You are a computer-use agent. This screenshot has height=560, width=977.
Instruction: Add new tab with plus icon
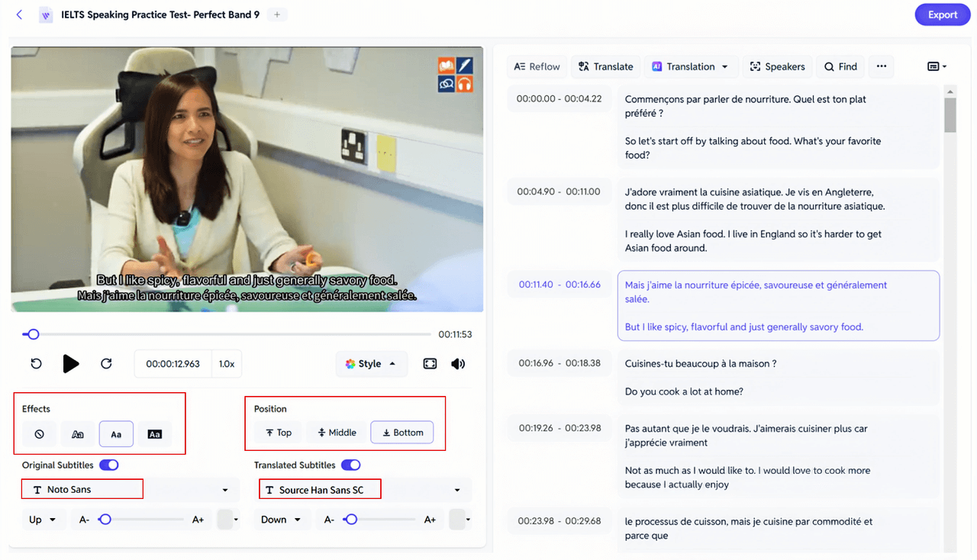[x=277, y=14]
